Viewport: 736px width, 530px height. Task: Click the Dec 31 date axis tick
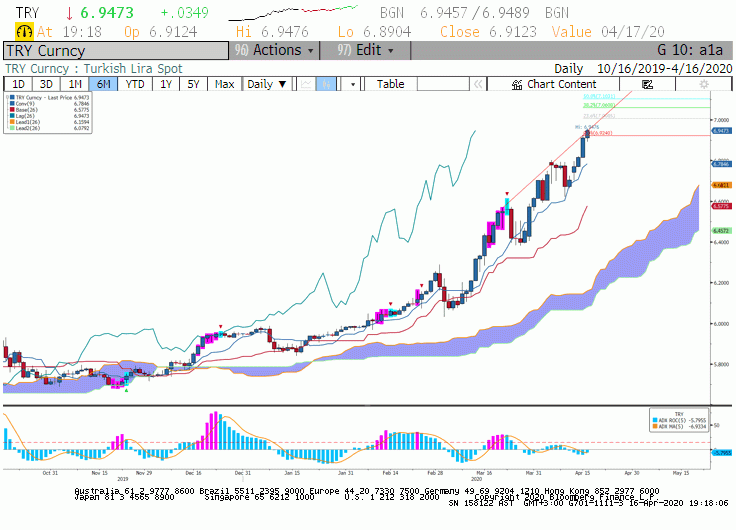pyautogui.click(x=243, y=473)
